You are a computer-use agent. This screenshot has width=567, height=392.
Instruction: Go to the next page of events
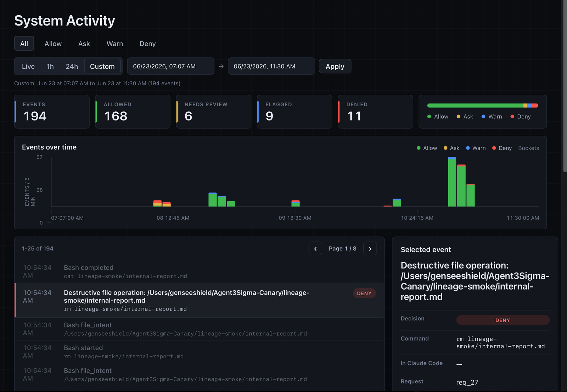[370, 249]
